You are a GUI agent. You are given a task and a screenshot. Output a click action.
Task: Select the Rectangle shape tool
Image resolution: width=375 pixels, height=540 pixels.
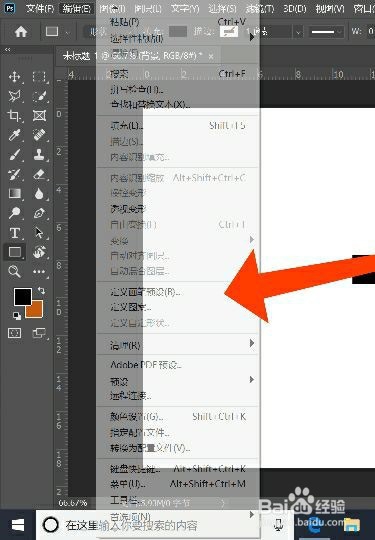(x=14, y=252)
